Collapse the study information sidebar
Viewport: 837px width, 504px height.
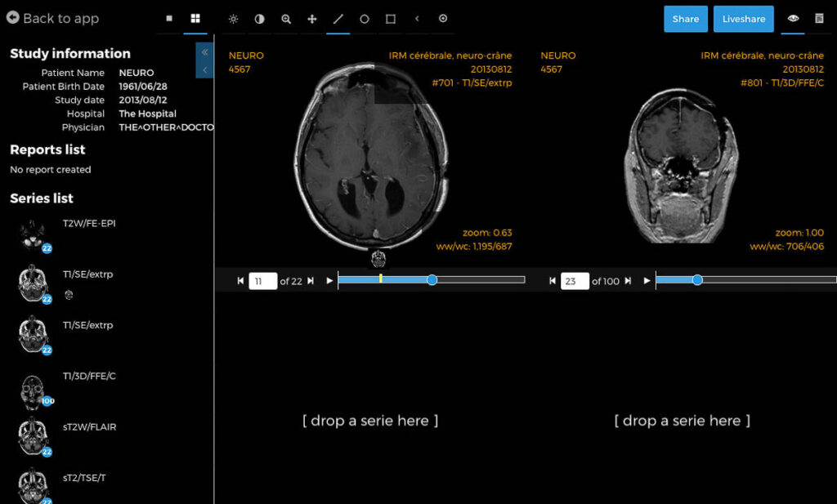(x=204, y=51)
